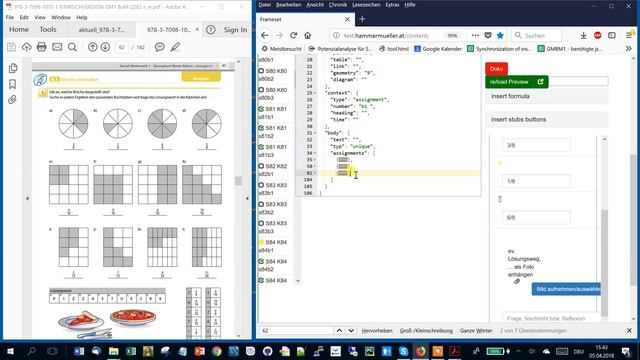
Task: Switch to the aktuell_978-3-7... PDF tab
Action: [102, 30]
